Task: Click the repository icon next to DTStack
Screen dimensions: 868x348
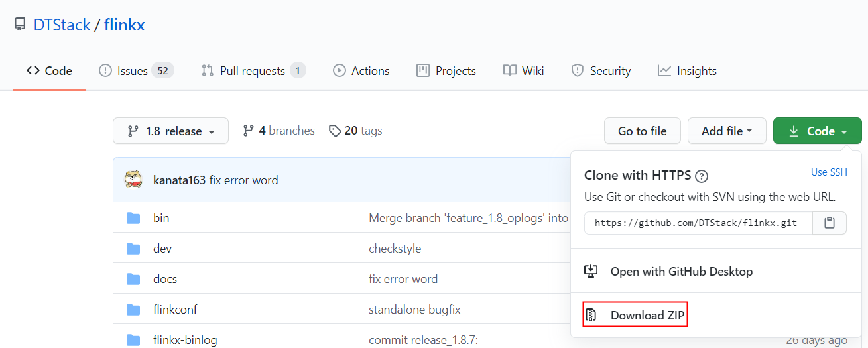Action: pos(20,25)
